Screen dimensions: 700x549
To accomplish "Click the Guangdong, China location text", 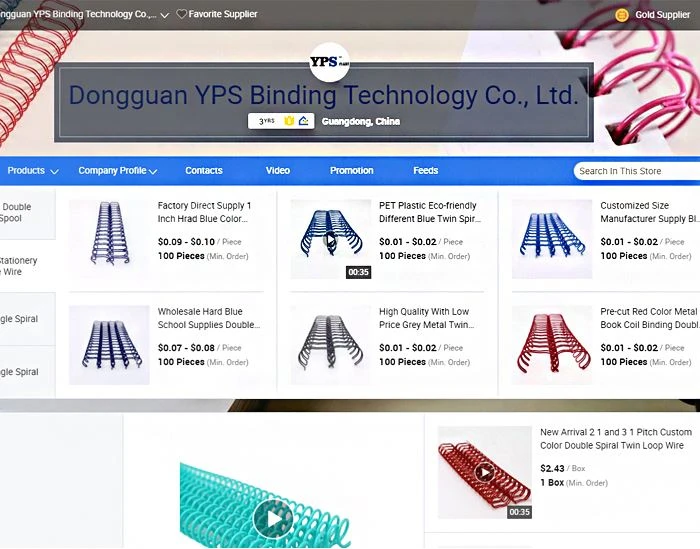I will [x=361, y=121].
